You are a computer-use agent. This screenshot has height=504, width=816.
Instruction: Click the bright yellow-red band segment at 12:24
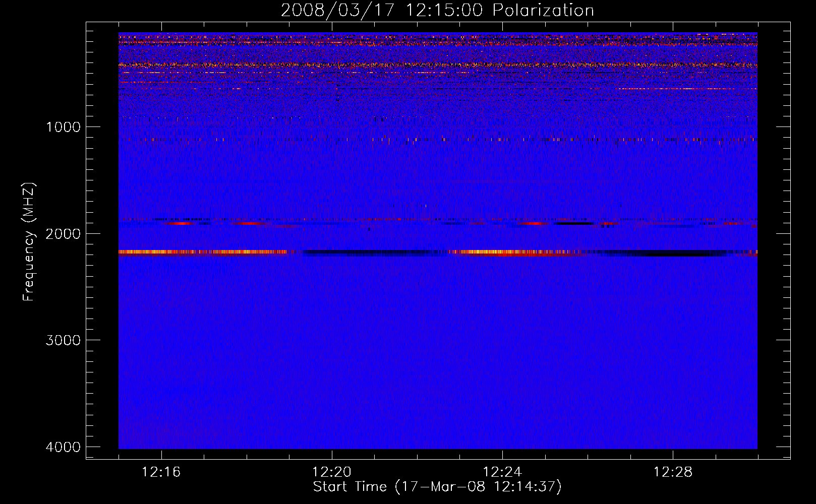click(x=502, y=252)
